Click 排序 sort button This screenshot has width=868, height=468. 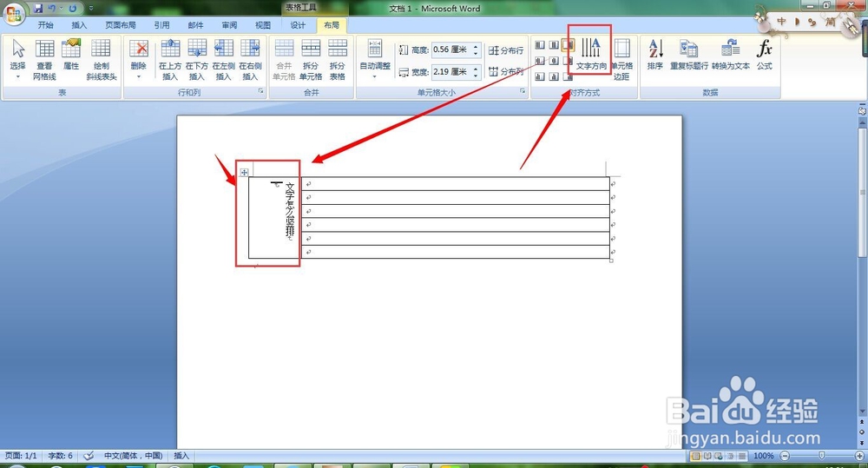[x=655, y=55]
